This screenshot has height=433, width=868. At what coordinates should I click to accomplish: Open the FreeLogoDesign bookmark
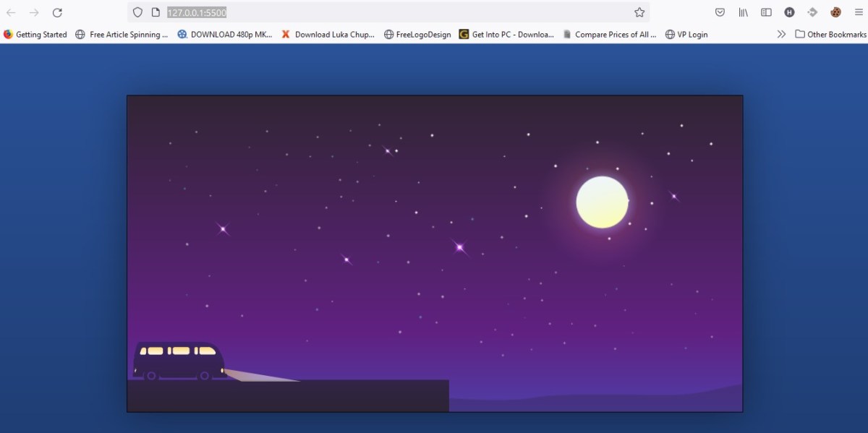click(417, 34)
